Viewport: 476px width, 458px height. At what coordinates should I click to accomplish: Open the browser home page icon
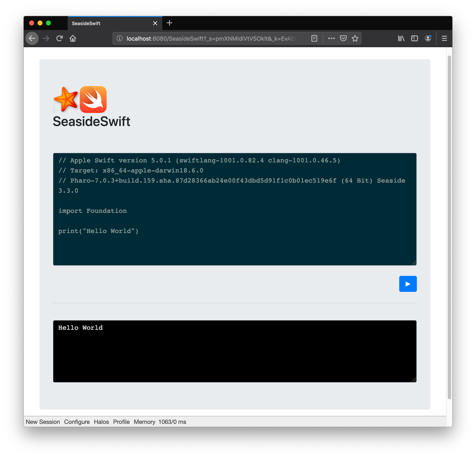click(73, 39)
